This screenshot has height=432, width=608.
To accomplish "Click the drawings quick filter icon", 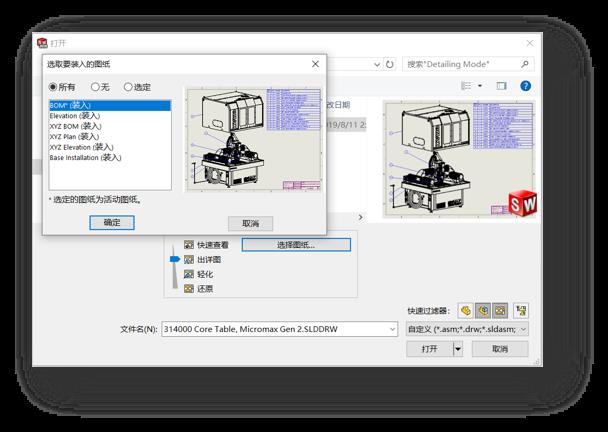I will click(x=500, y=310).
